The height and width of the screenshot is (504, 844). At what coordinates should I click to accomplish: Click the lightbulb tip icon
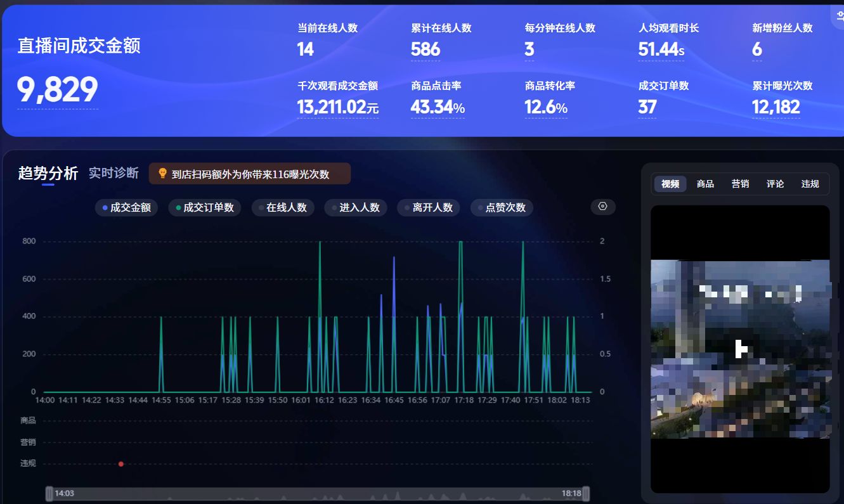click(x=162, y=173)
